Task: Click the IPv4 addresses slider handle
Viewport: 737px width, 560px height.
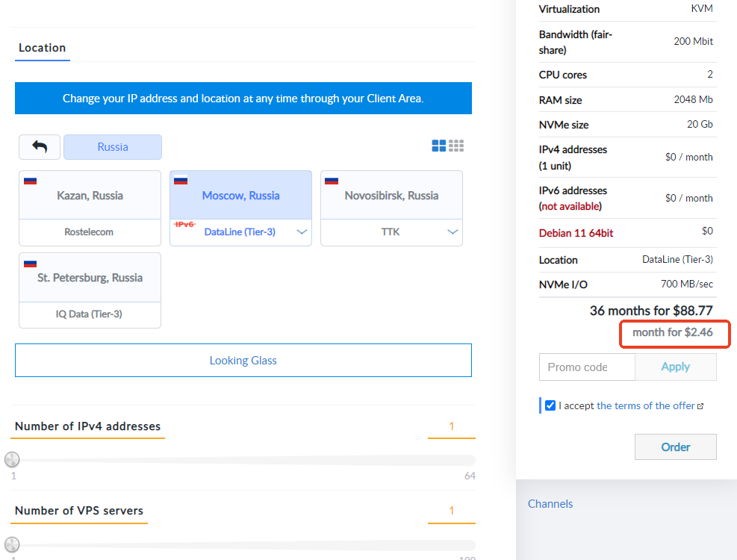Action: click(x=12, y=459)
